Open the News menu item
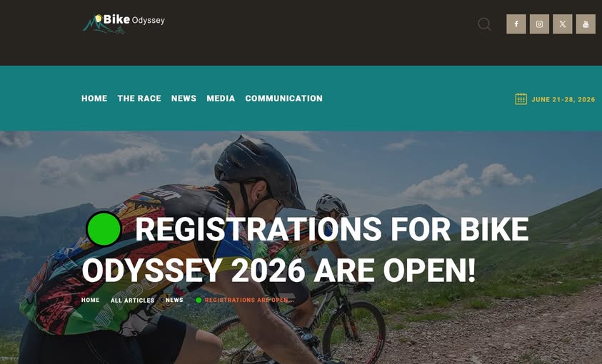The width and height of the screenshot is (602, 364). click(184, 98)
